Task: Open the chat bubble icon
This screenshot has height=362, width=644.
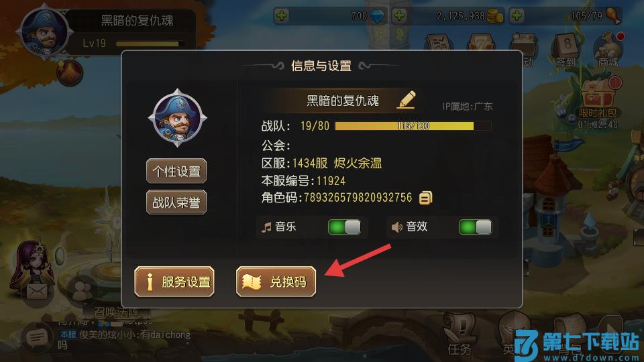Action: tap(37, 338)
